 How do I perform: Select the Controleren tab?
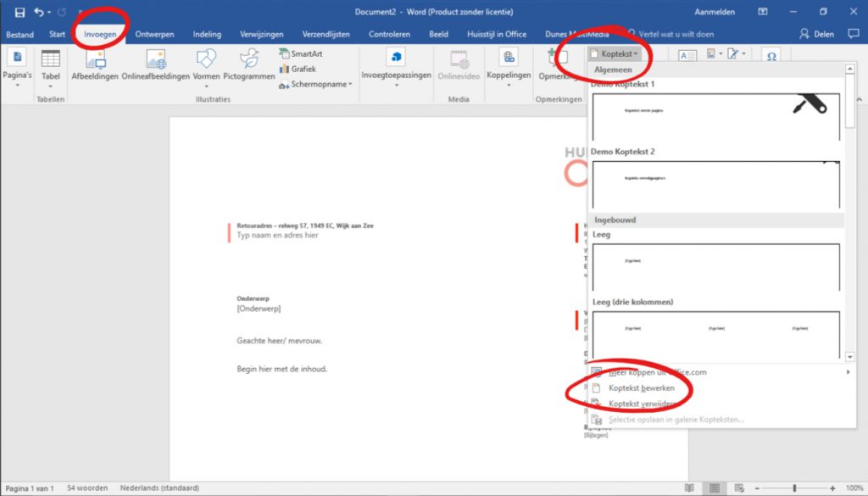point(390,34)
